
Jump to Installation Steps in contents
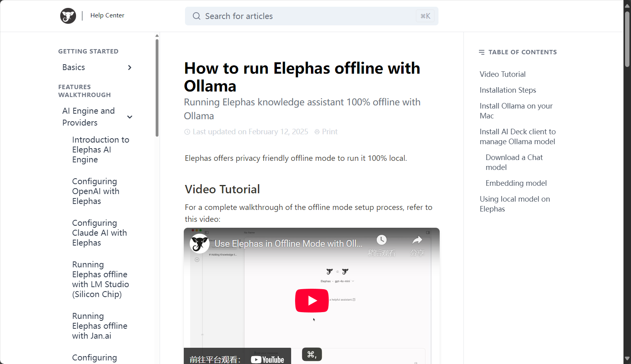(508, 90)
